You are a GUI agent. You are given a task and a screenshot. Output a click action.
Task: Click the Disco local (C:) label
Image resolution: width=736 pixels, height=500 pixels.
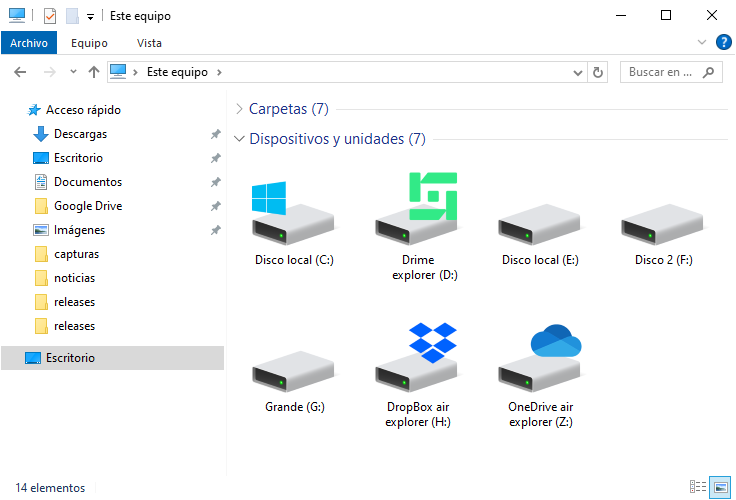pyautogui.click(x=294, y=260)
